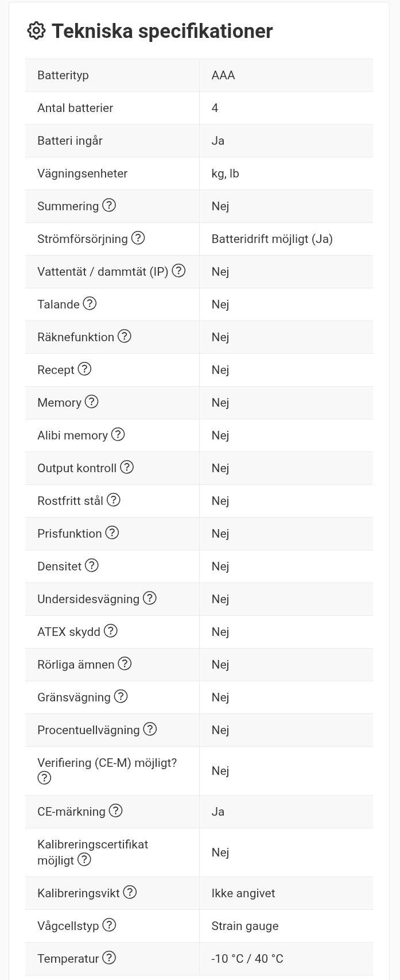This screenshot has height=980, width=400.
Task: Open the Rostfritt stål info icon
Action: pos(114,500)
